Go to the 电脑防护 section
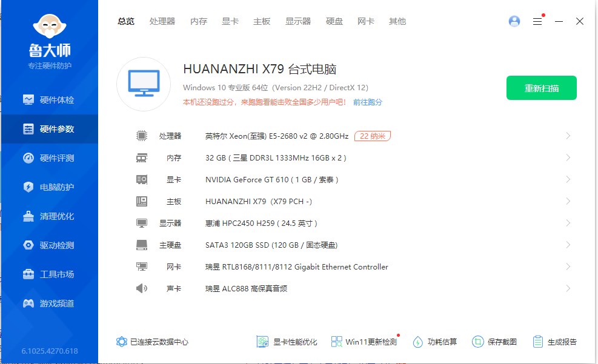 [x=50, y=187]
